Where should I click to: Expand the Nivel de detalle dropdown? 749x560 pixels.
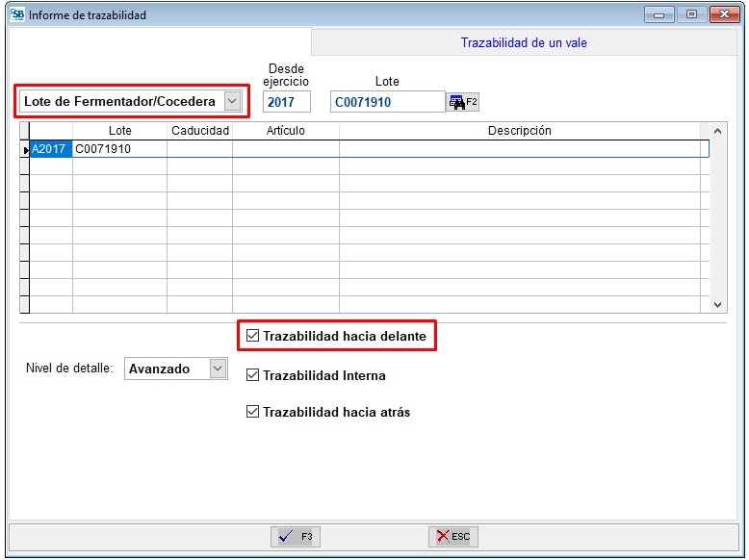pos(218,369)
